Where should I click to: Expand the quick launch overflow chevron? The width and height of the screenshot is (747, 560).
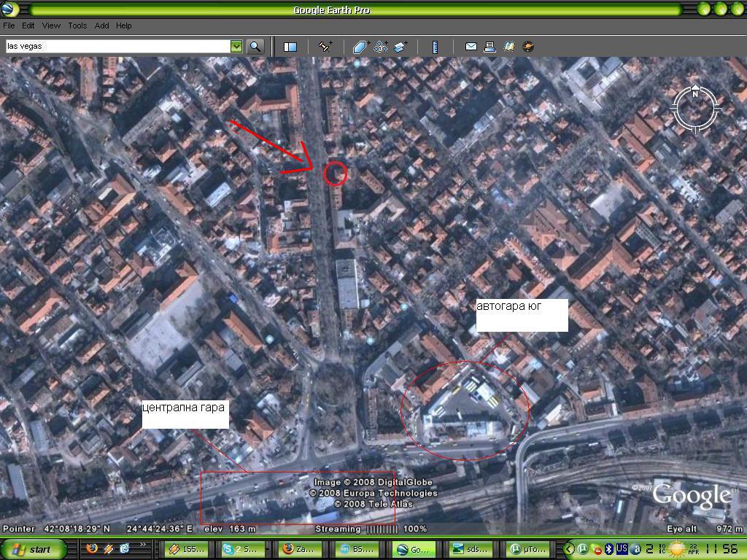coord(142,545)
